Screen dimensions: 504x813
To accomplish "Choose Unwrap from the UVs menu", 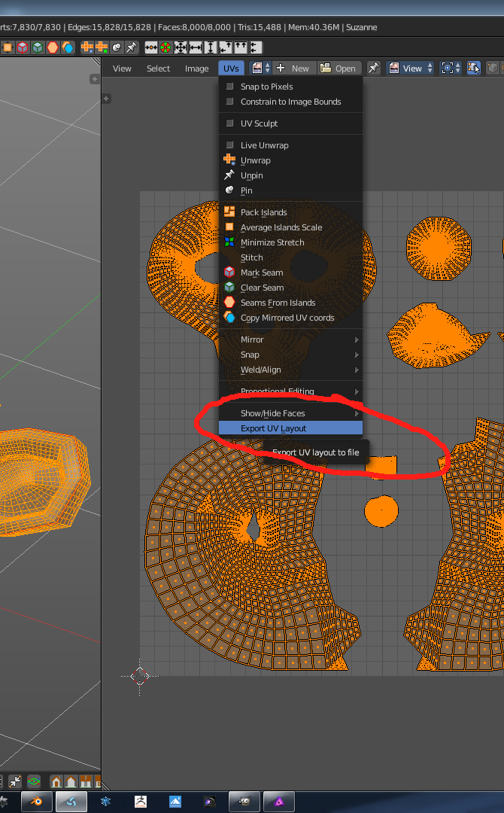I will (290, 160).
